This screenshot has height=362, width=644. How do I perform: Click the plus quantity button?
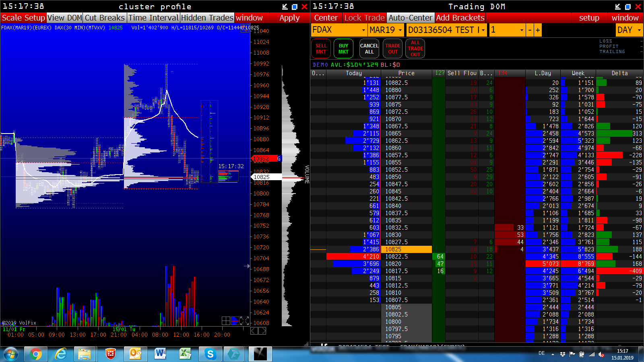click(x=538, y=30)
